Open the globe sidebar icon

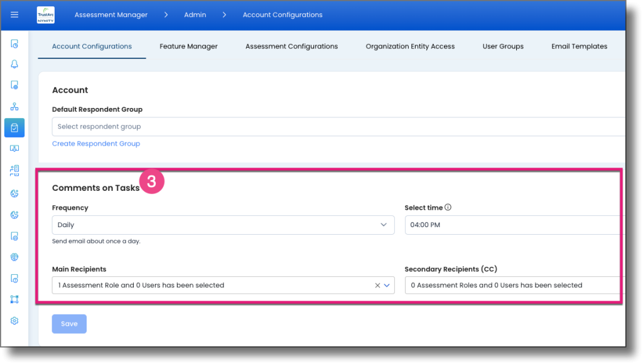14,257
